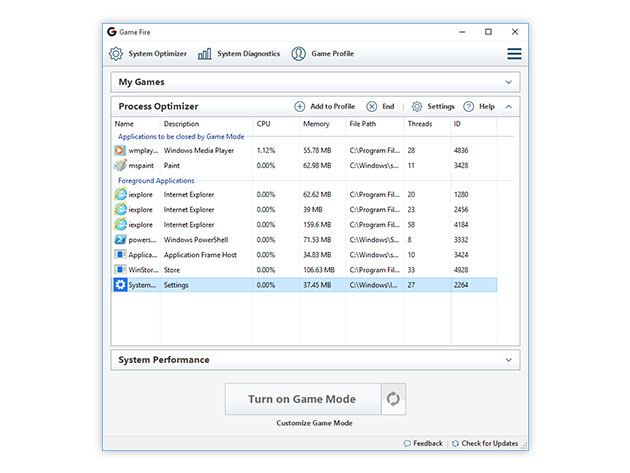Click the 159.6 MB memory value

[317, 225]
